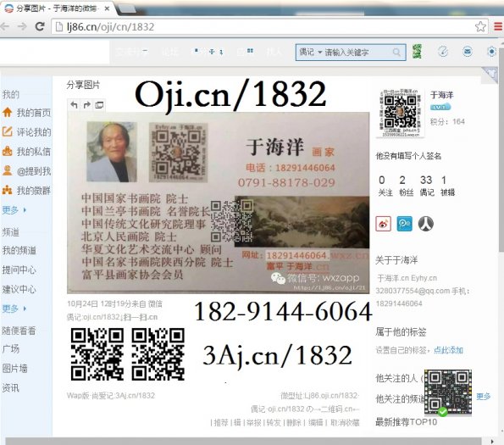The height and width of the screenshot is (445, 504).
Task: Click the Sina Weibo share icon
Action: [x=383, y=224]
